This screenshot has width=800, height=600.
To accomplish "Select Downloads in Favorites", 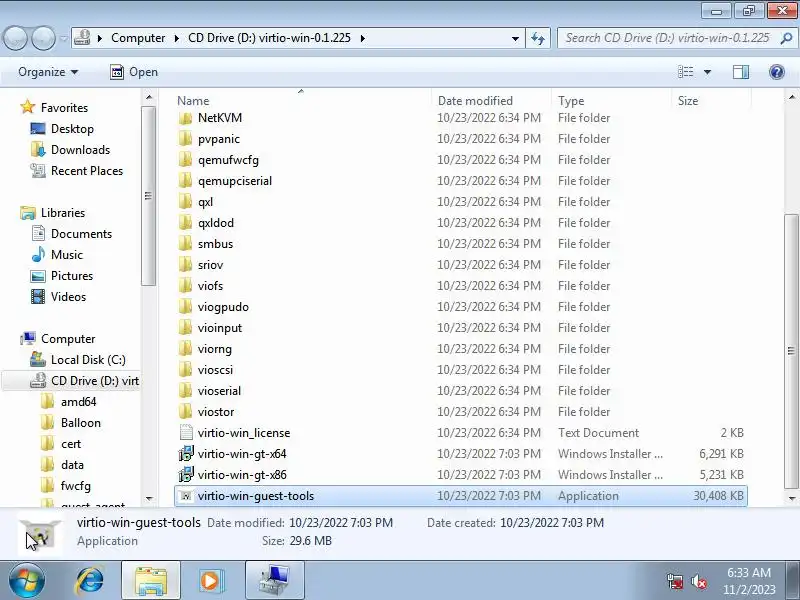I will pos(81,149).
